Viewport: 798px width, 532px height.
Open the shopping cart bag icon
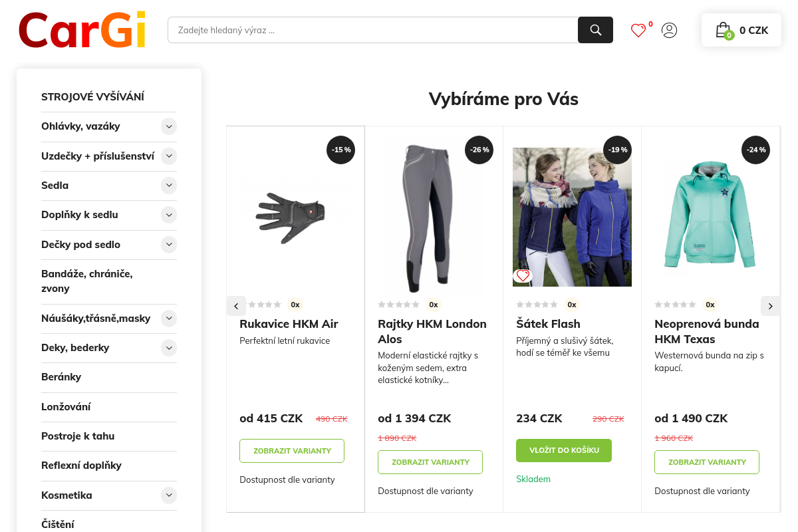tap(723, 31)
